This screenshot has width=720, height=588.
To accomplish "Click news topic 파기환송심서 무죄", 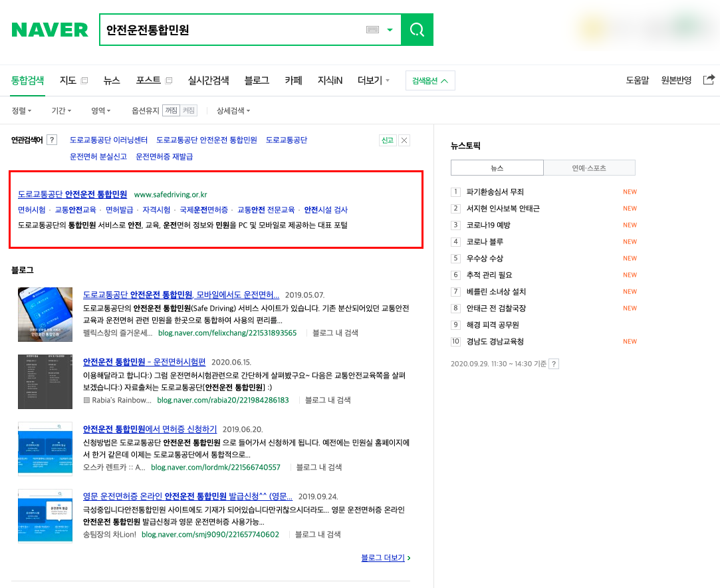I will [x=495, y=192].
